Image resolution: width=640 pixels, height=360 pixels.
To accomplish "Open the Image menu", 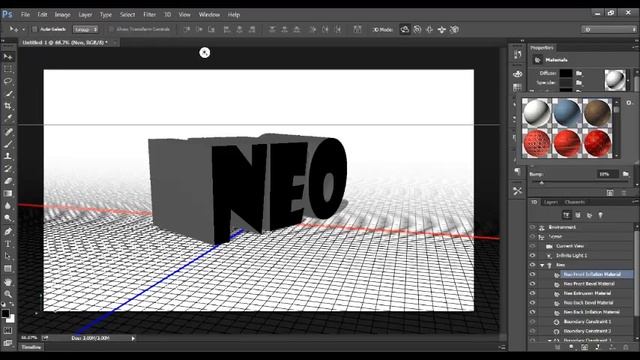I will 62,15.
